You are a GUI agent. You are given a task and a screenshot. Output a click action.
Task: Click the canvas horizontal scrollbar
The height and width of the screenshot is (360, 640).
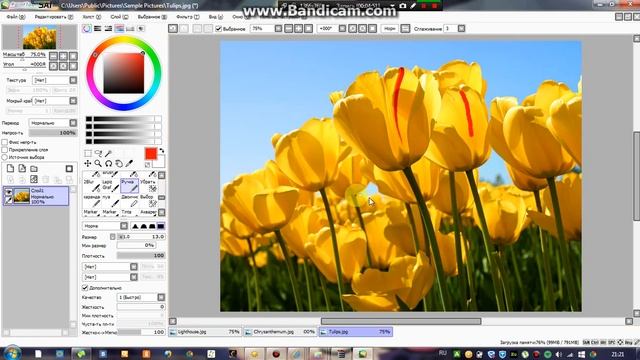[401, 322]
